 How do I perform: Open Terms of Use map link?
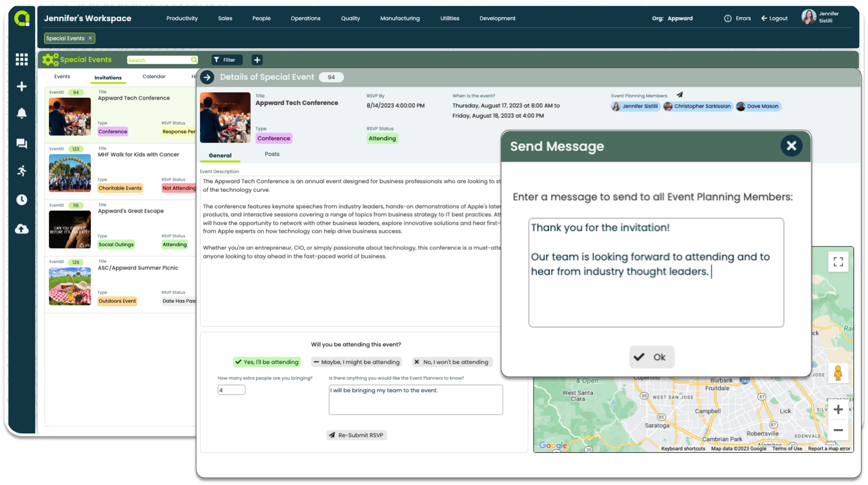pyautogui.click(x=787, y=448)
